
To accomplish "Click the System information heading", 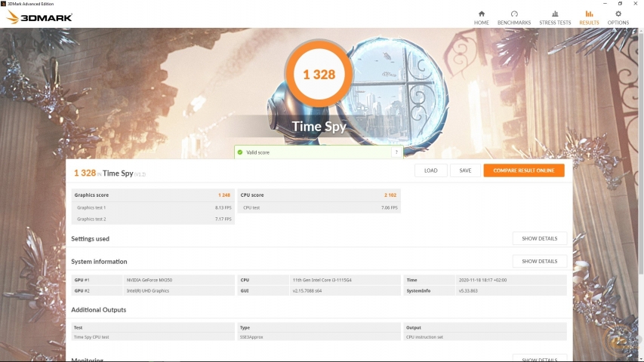I will (99, 262).
